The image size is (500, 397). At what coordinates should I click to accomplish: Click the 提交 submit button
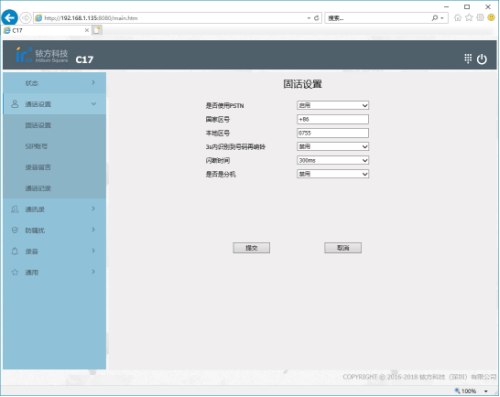(251, 248)
